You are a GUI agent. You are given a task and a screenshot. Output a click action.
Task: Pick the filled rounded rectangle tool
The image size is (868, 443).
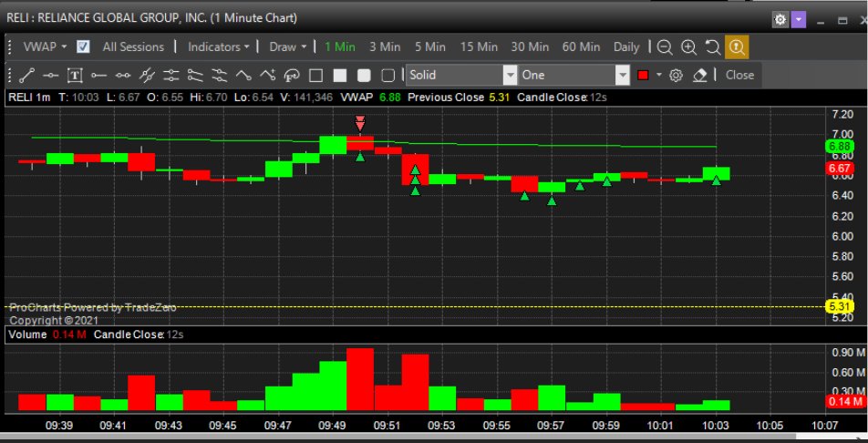point(364,76)
